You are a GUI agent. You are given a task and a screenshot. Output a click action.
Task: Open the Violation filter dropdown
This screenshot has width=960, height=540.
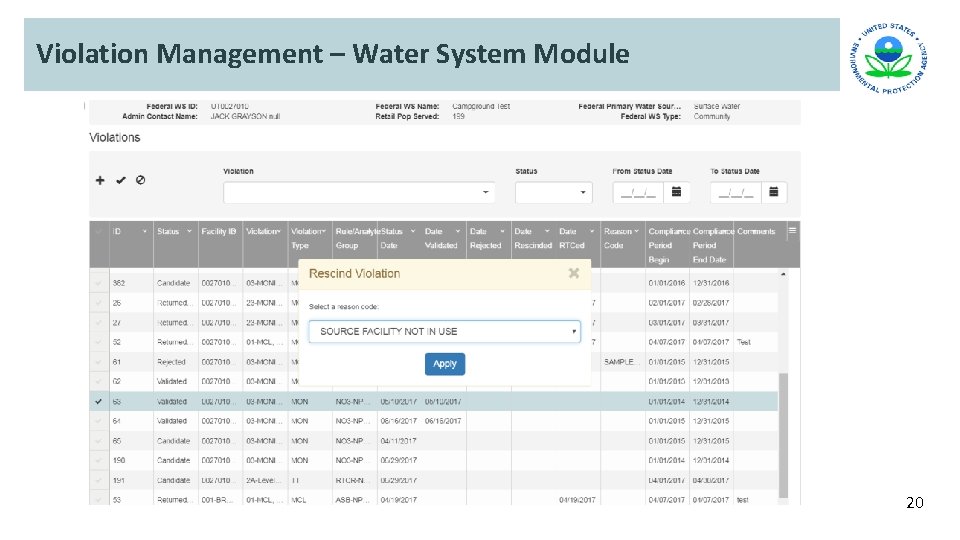tap(359, 192)
